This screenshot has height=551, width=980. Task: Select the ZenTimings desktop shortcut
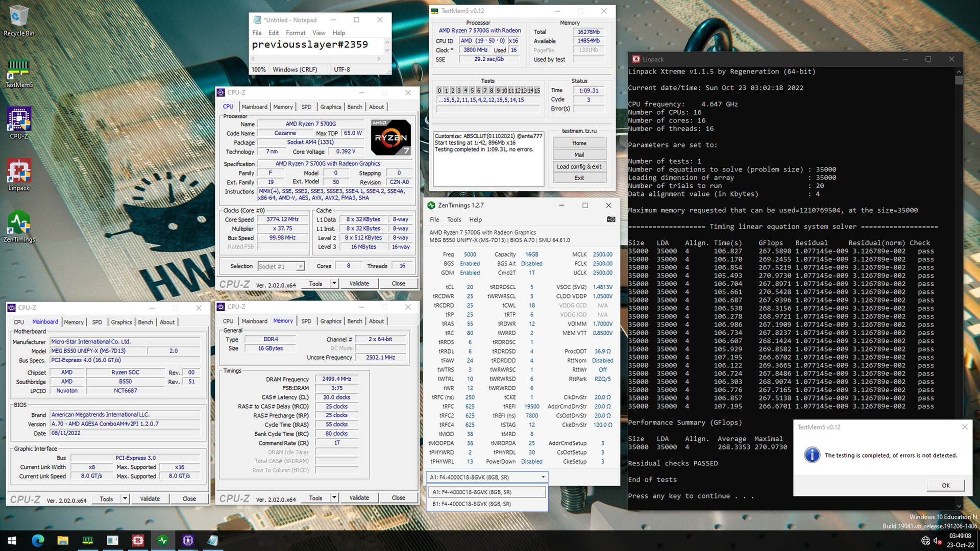tap(19, 227)
